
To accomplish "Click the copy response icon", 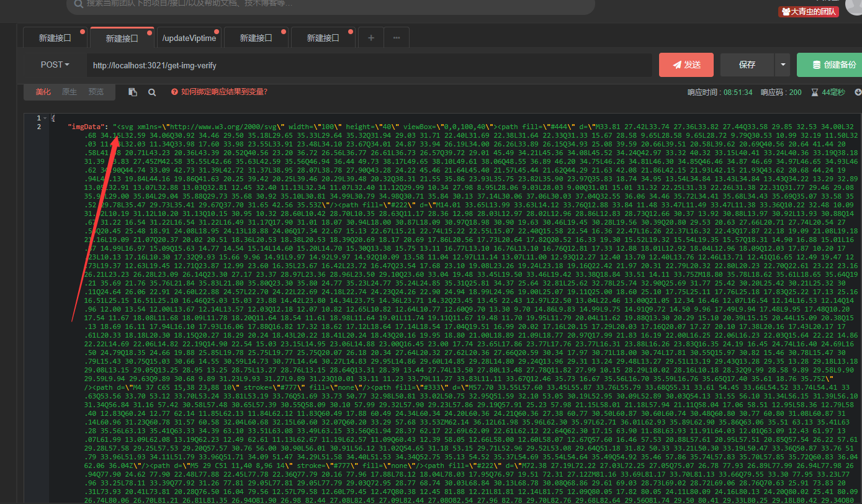I will point(132,91).
